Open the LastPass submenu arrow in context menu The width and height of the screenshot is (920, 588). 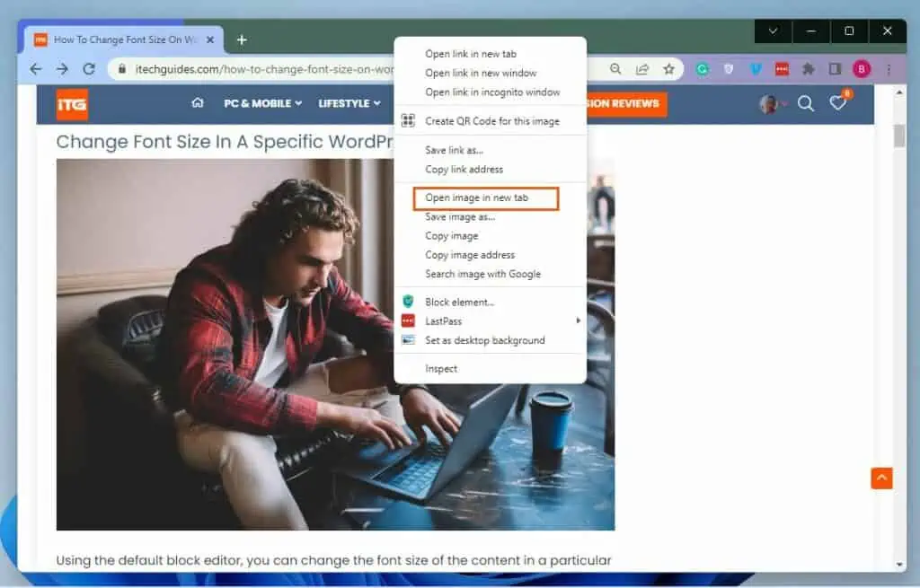579,320
